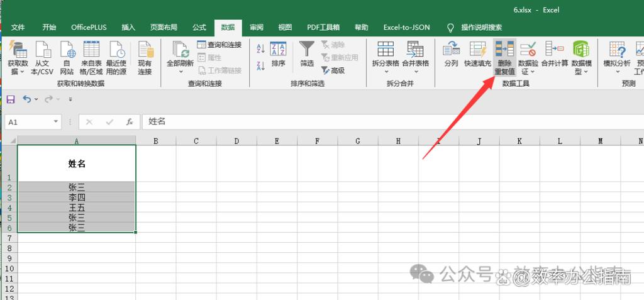
Task: Click the 合并表格 (Merge Tables) icon
Action: coord(415,49)
